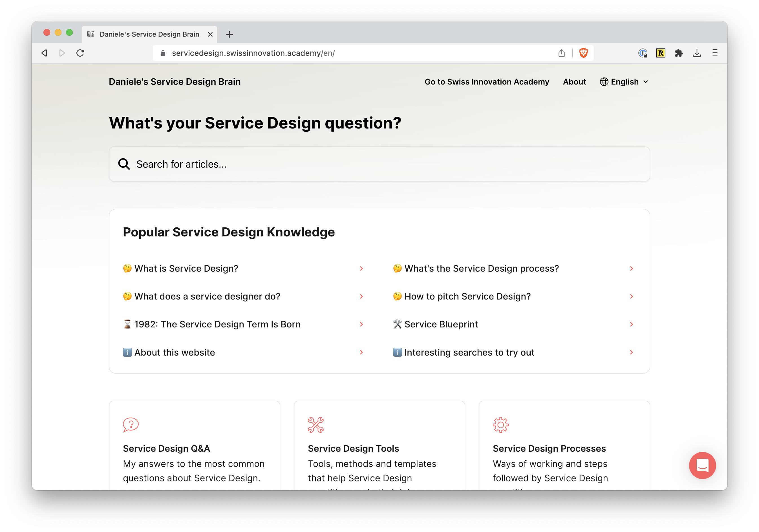Image resolution: width=759 pixels, height=532 pixels.
Task: Open the browser hamburger menu
Action: click(x=715, y=53)
